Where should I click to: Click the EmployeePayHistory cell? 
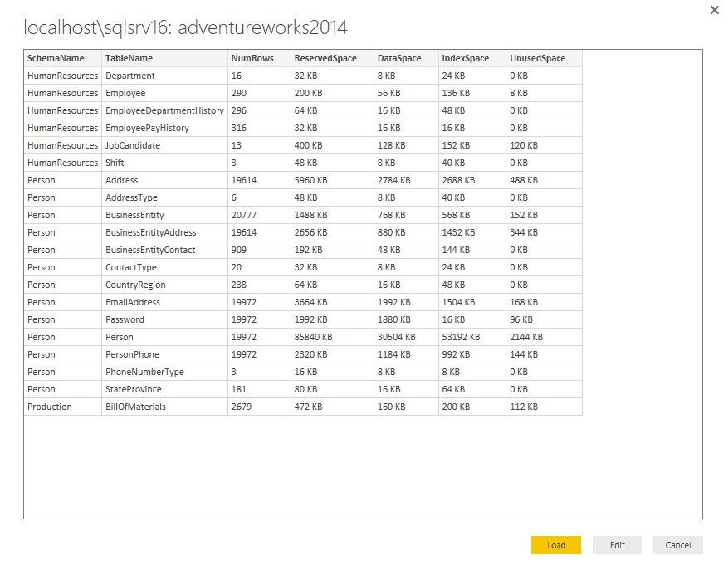pos(165,128)
